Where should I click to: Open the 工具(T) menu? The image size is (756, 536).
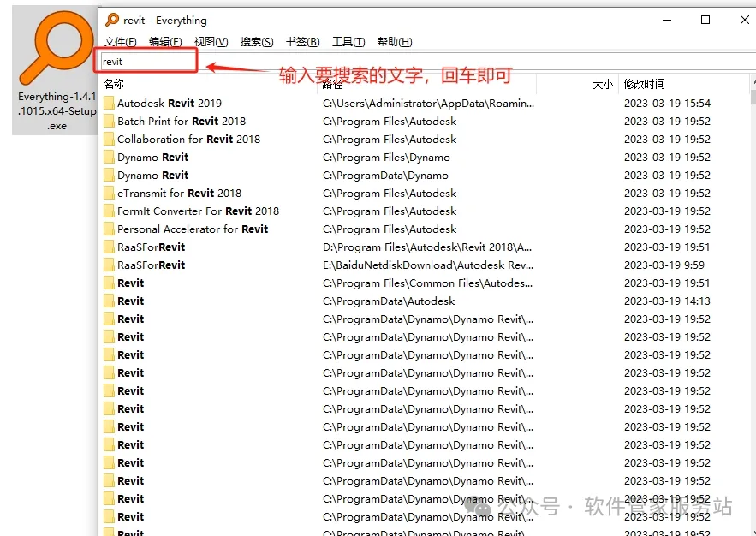point(348,42)
